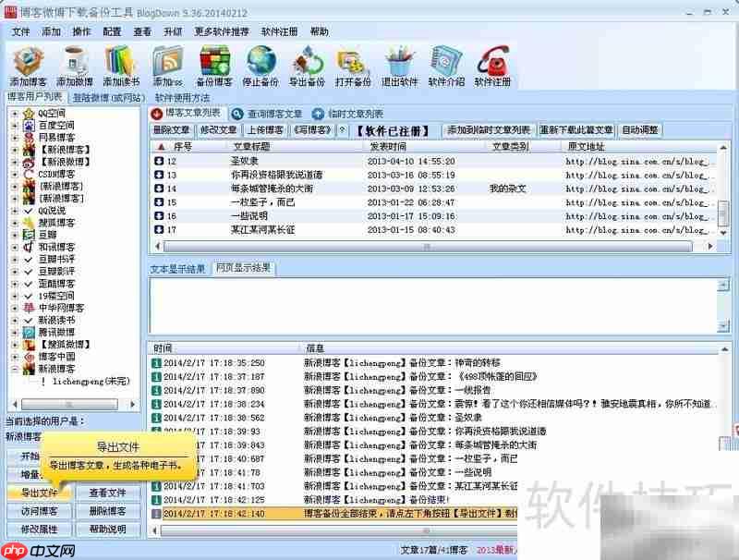Click the 自动调整 button
This screenshot has height=560, width=739.
coord(639,130)
